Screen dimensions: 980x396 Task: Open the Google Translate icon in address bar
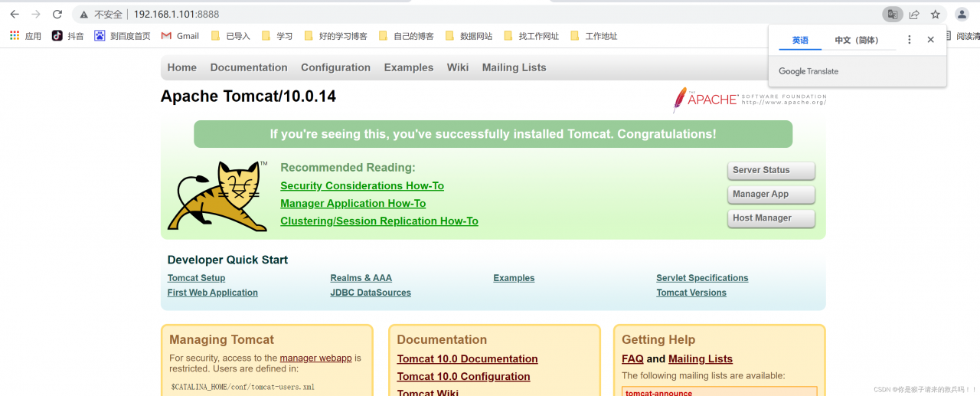pyautogui.click(x=893, y=15)
